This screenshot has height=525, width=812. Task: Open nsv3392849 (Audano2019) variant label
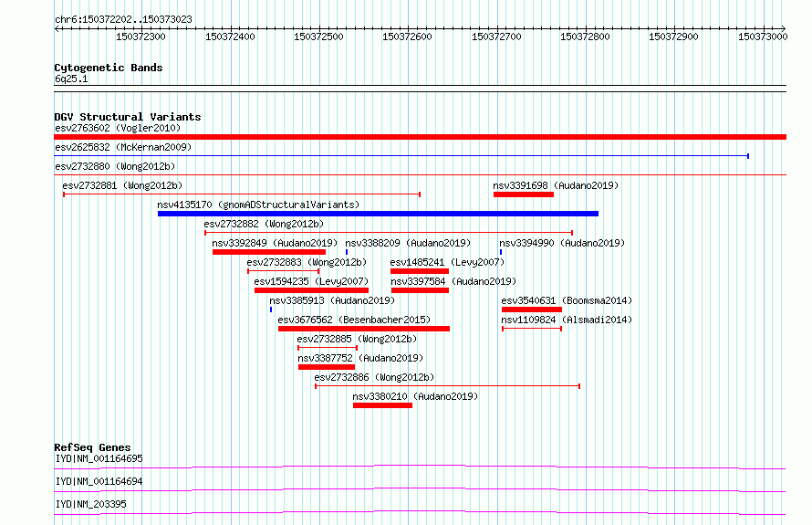275,243
